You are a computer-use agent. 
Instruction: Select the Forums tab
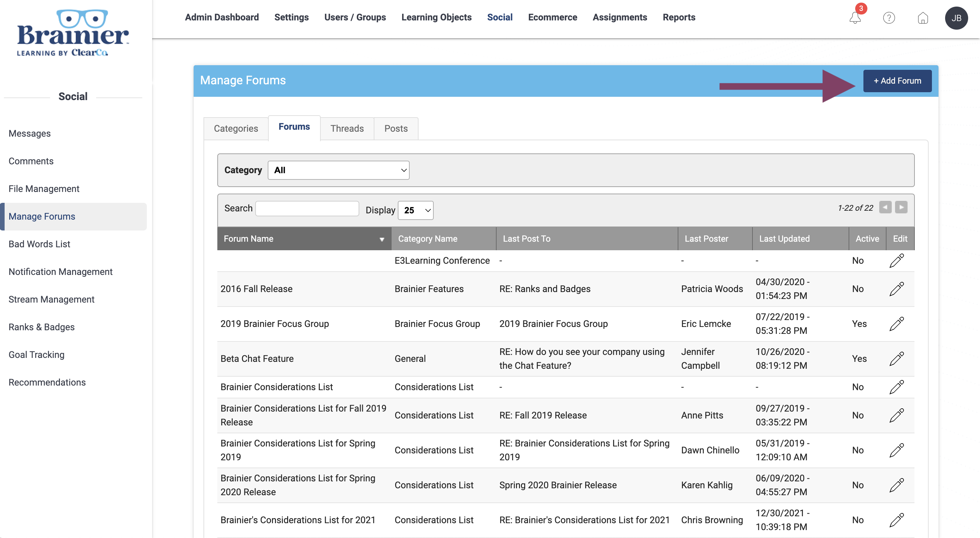[x=294, y=127]
